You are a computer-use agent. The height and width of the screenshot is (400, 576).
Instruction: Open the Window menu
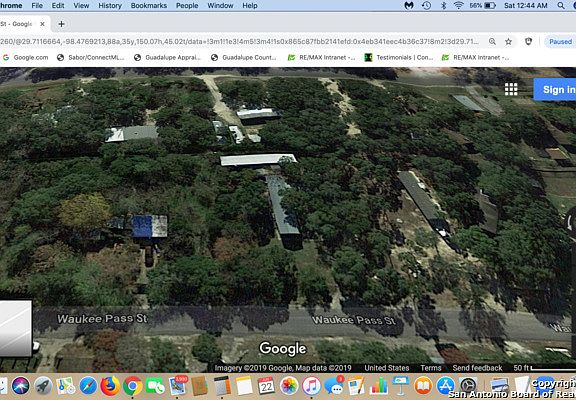220,6
